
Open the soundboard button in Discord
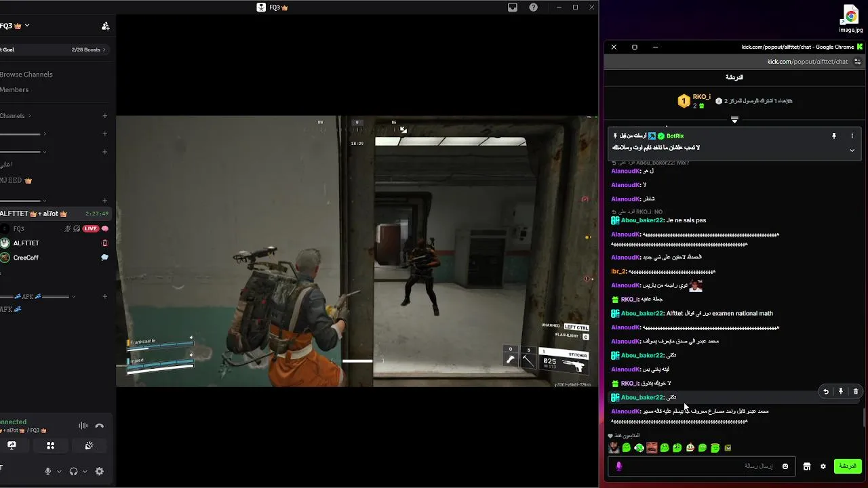pos(89,445)
